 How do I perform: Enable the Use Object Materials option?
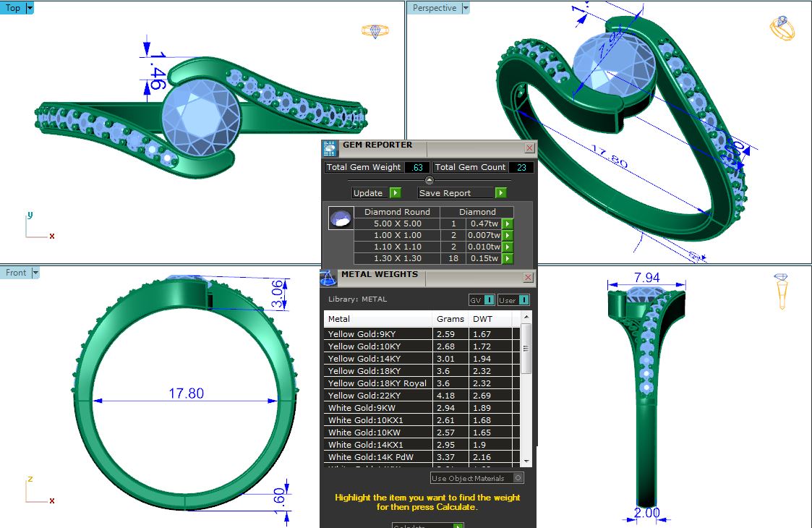point(518,478)
